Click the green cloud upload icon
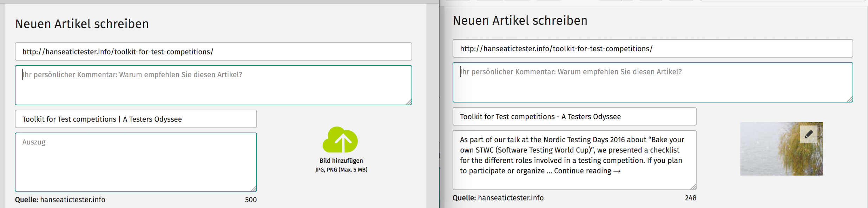868x208 pixels. click(340, 139)
